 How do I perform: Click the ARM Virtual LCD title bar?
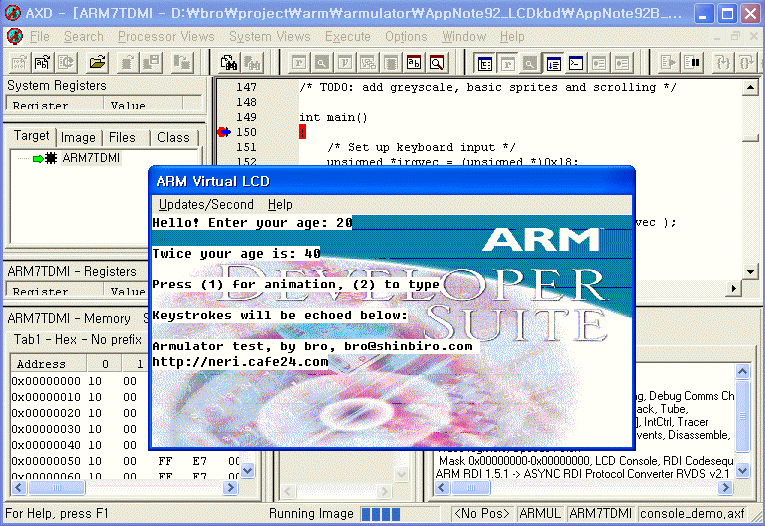tap(391, 181)
